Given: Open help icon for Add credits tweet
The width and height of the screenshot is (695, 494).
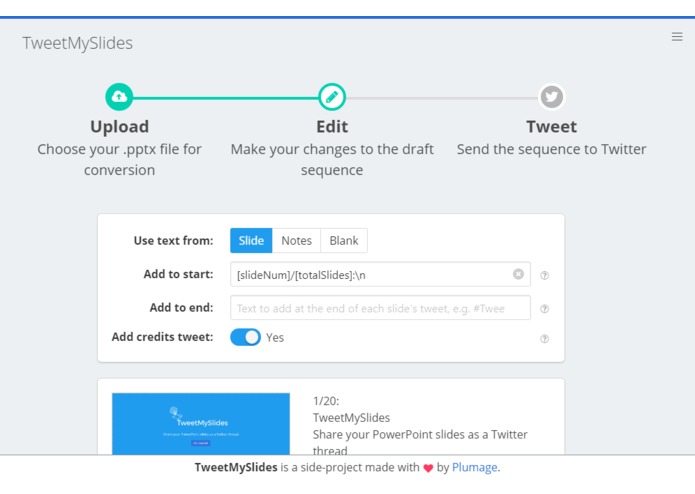Looking at the screenshot, I should (545, 339).
